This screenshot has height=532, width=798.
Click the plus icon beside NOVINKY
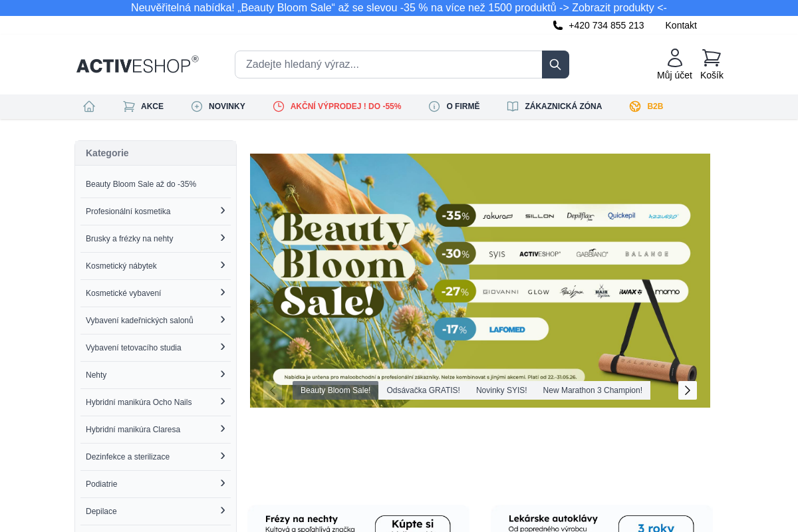click(x=197, y=106)
